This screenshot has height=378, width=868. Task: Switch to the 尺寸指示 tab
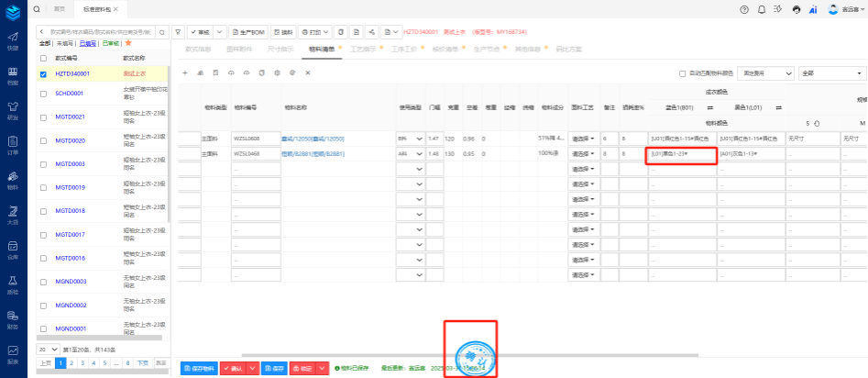pos(280,50)
